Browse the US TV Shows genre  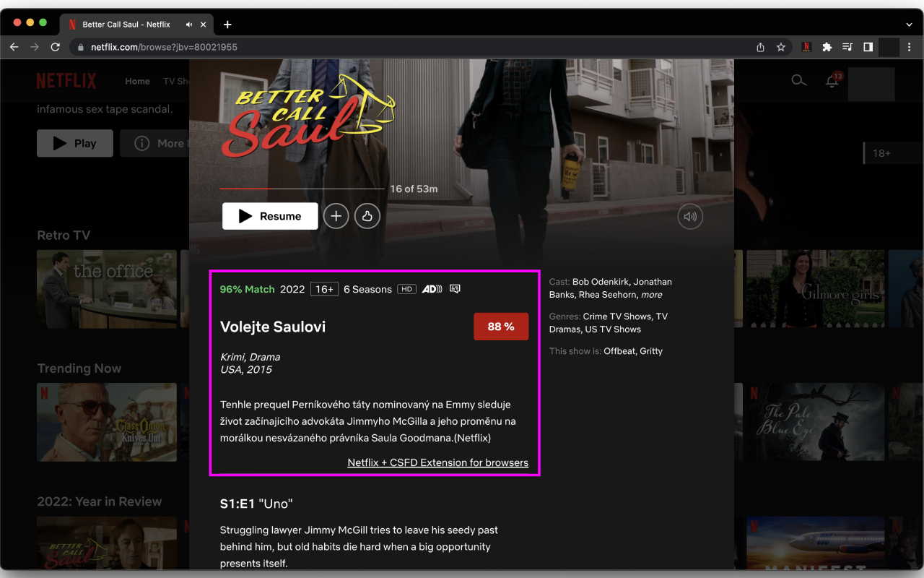coord(613,329)
